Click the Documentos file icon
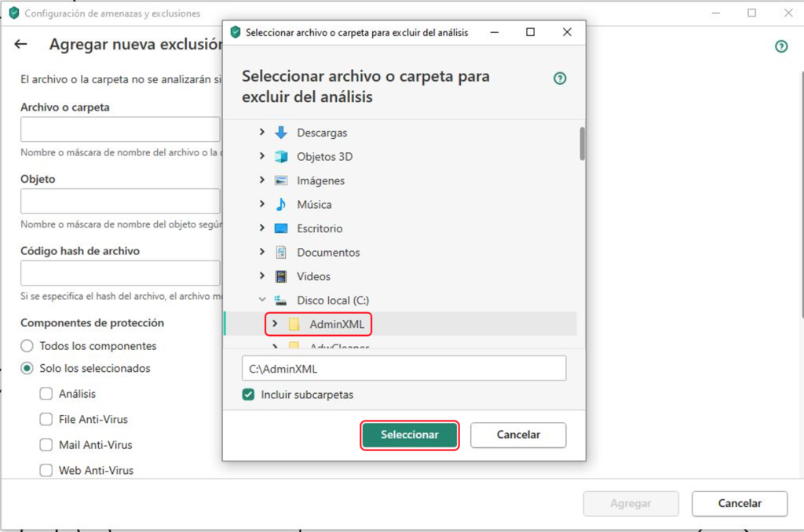The height and width of the screenshot is (532, 804). (281, 253)
